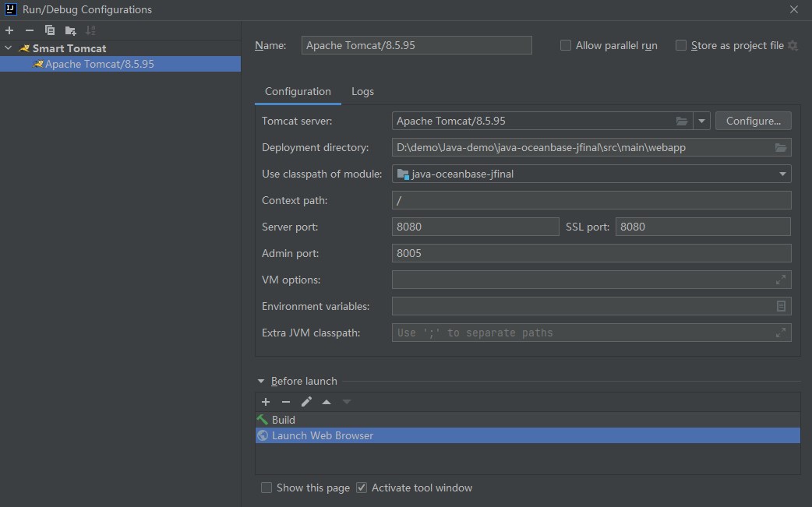The height and width of the screenshot is (507, 812).
Task: Switch to the Configuration tab
Action: coord(298,91)
